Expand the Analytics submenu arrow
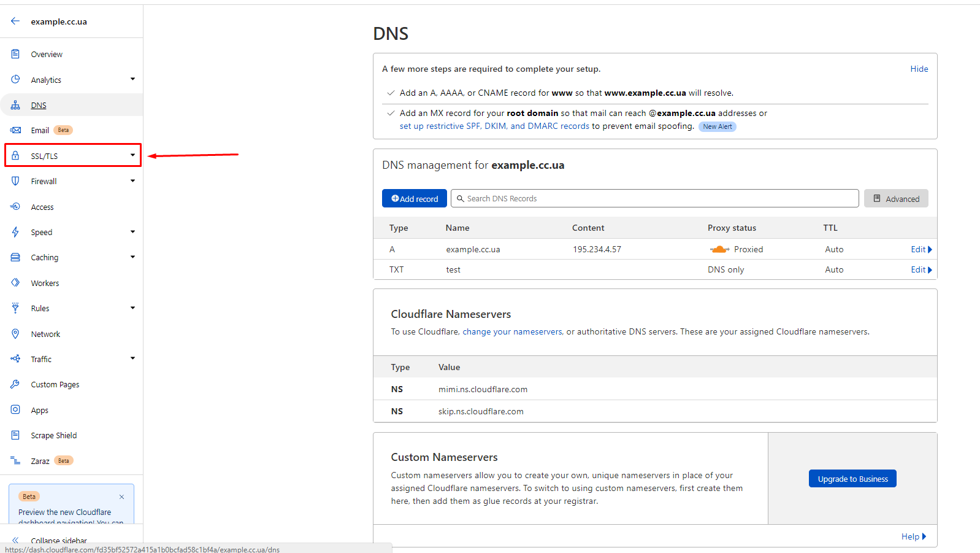This screenshot has width=980, height=553. 132,79
